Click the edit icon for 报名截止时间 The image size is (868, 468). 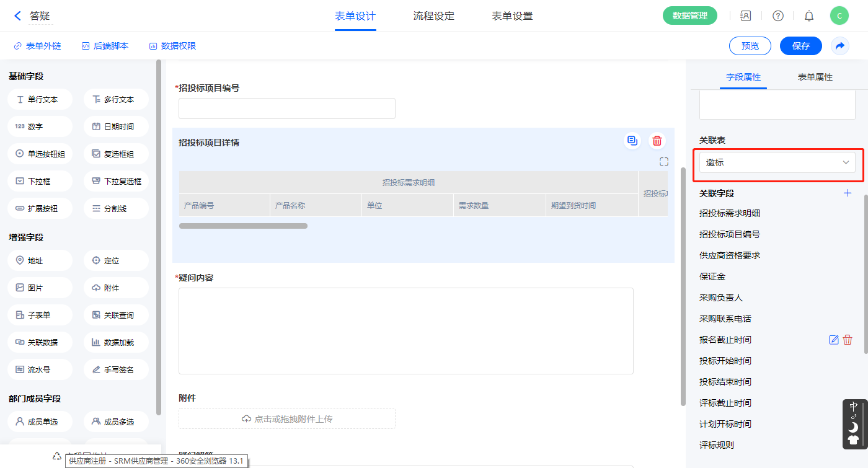click(x=834, y=340)
